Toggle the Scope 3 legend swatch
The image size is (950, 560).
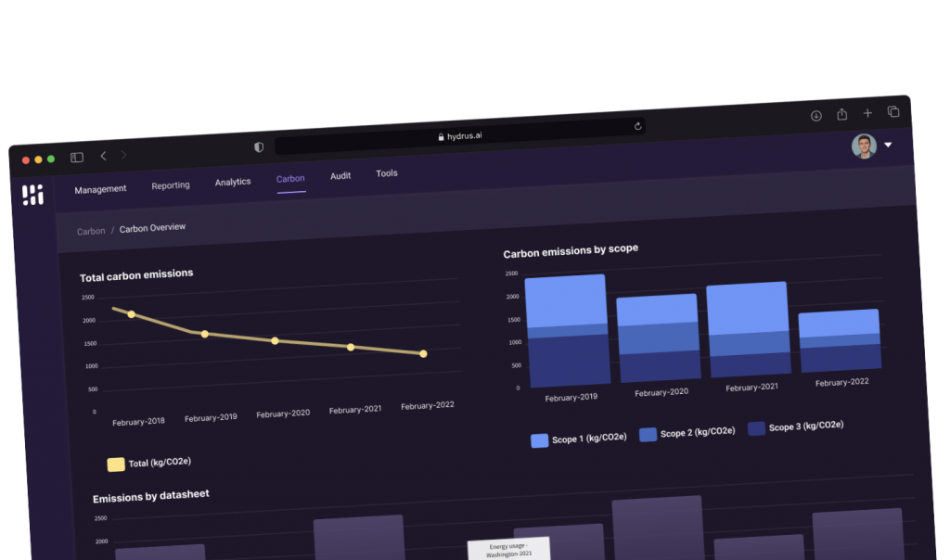pos(756,428)
